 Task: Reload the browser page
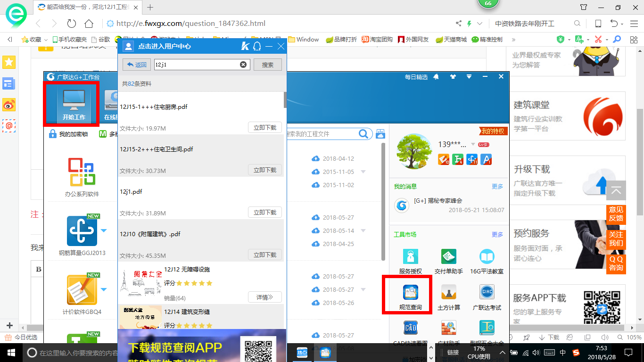click(x=72, y=23)
